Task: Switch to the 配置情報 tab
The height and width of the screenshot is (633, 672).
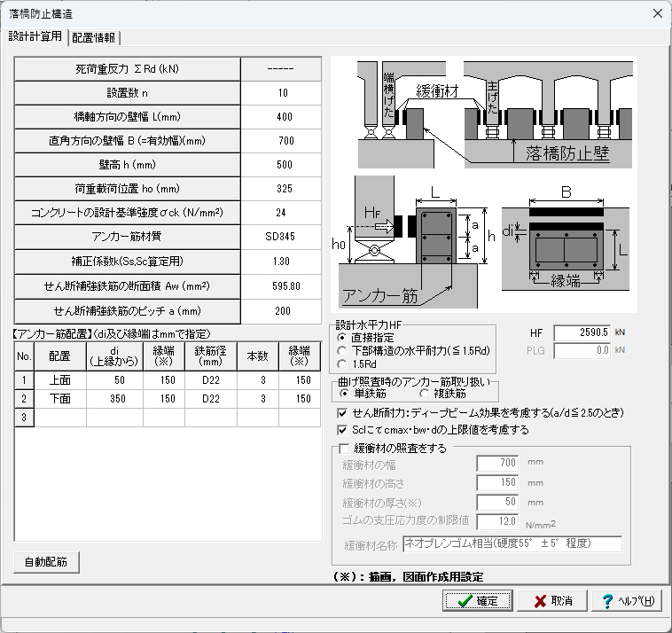Action: point(94,37)
